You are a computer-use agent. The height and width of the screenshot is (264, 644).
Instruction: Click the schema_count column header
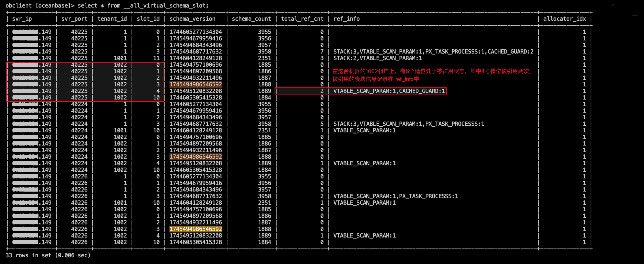point(251,19)
